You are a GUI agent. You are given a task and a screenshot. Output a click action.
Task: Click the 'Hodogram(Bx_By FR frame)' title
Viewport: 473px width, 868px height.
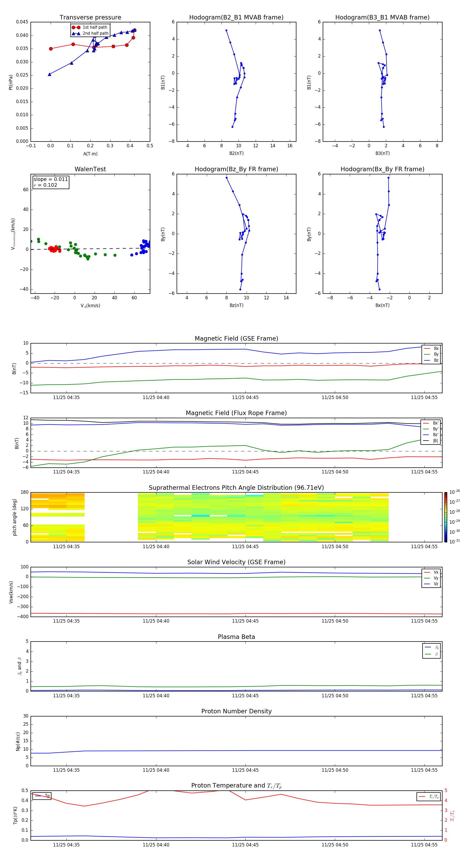[382, 169]
